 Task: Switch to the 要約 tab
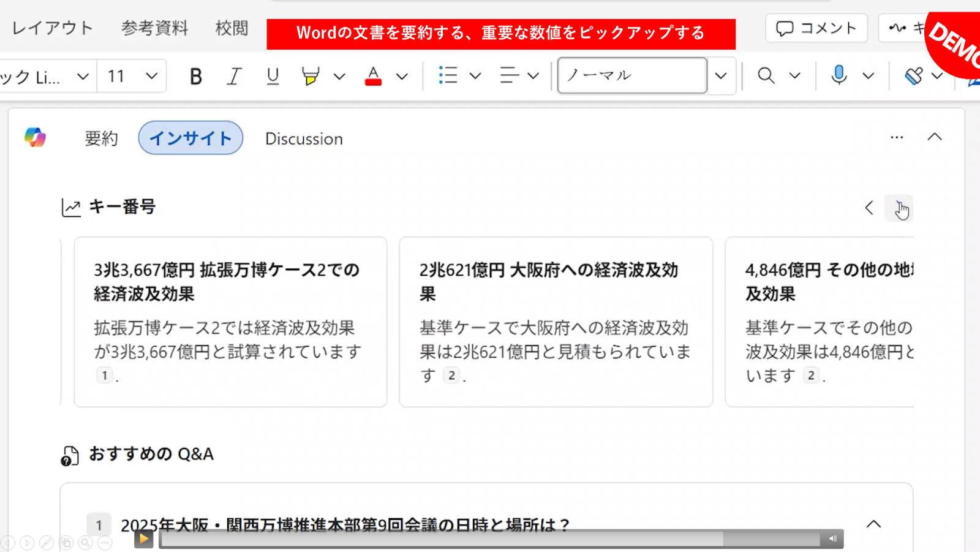tap(101, 138)
